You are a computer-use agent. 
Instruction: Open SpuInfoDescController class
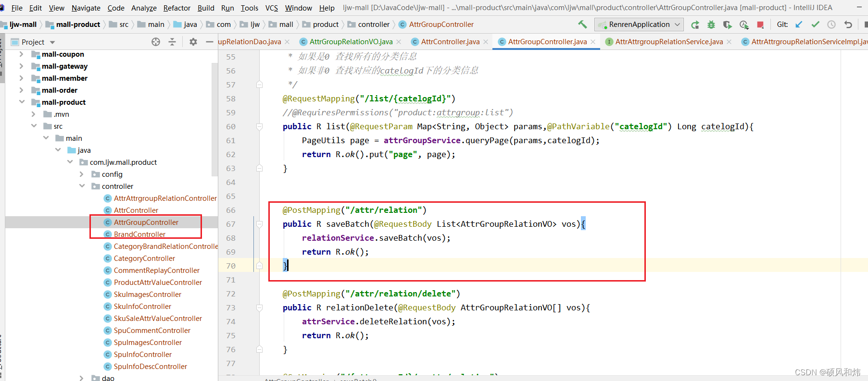point(150,367)
